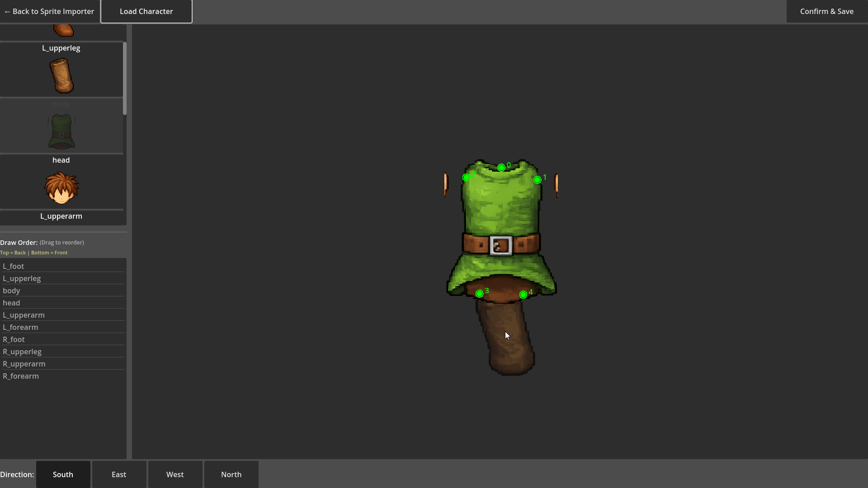Click the green body sprite thumbnail

(x=61, y=131)
